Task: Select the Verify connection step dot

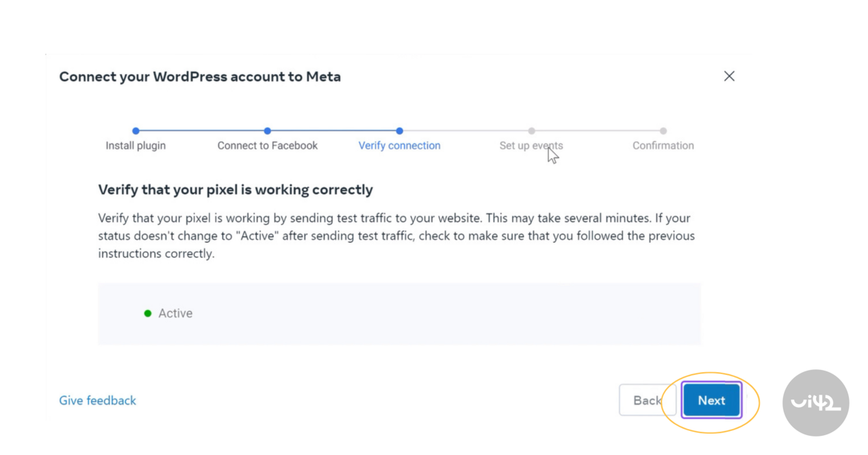Action: click(399, 131)
